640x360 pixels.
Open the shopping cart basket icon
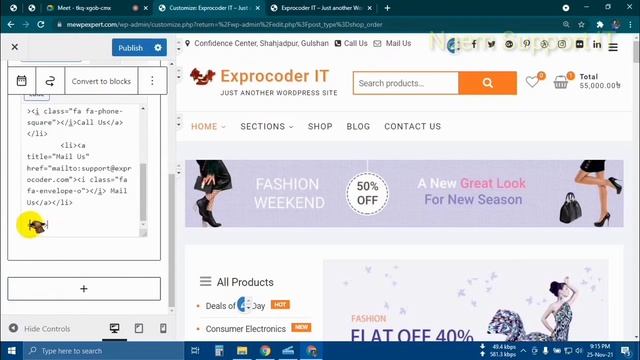pyautogui.click(x=561, y=82)
